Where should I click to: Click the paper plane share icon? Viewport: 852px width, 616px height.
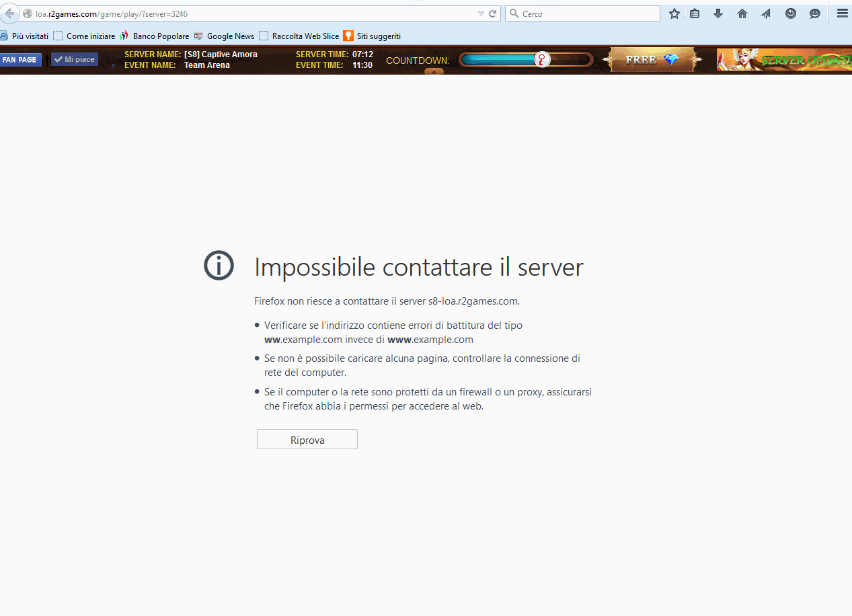coord(766,13)
